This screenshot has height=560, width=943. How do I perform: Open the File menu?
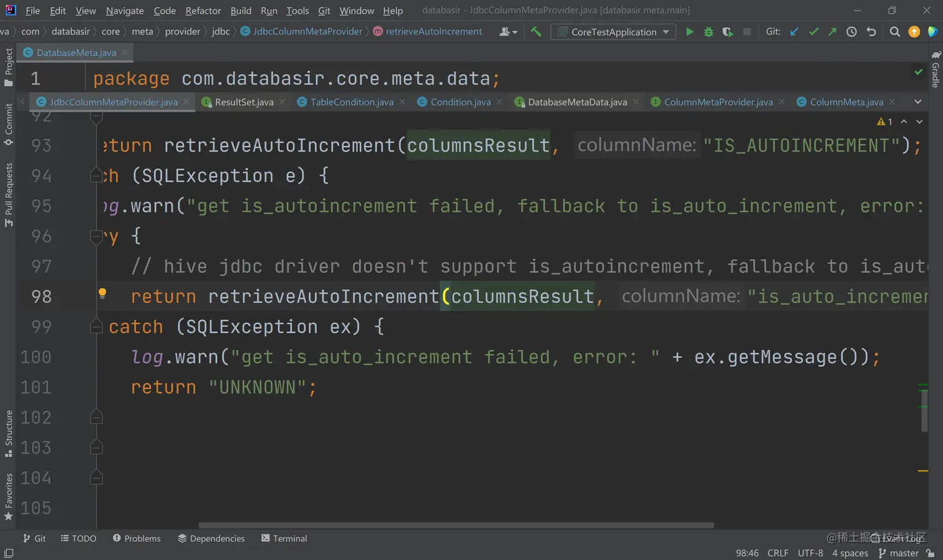click(x=32, y=11)
